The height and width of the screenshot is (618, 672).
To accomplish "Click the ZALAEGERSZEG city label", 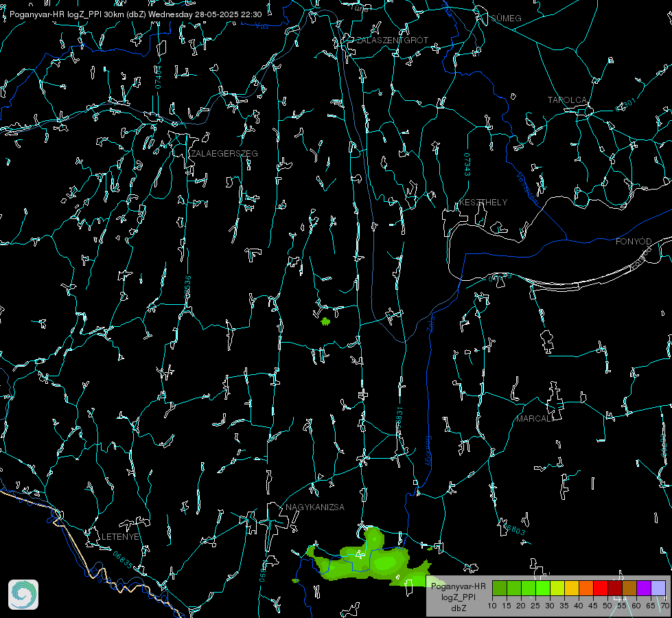I will 224,154.
